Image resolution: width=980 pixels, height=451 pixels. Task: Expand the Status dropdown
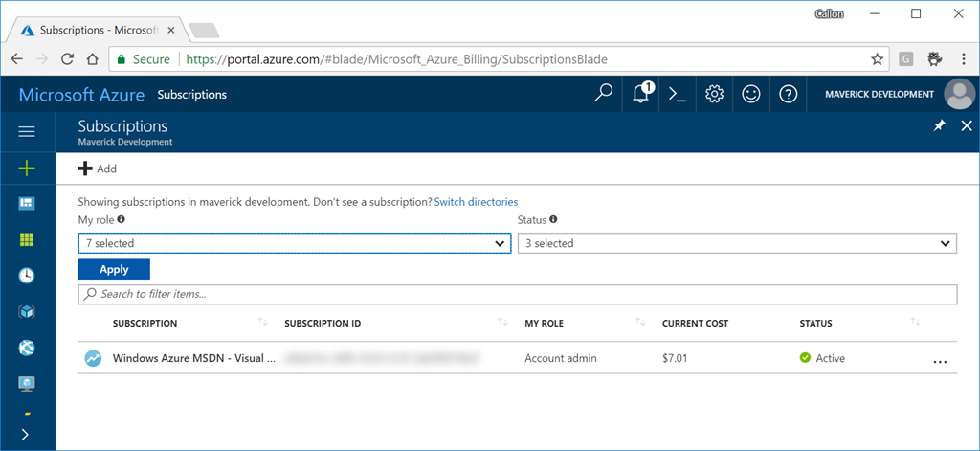point(736,244)
